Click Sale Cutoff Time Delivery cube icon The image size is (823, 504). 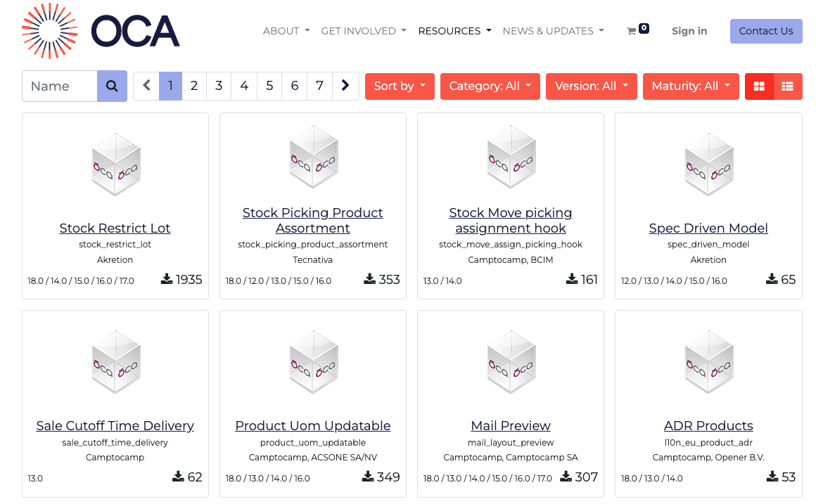115,362
